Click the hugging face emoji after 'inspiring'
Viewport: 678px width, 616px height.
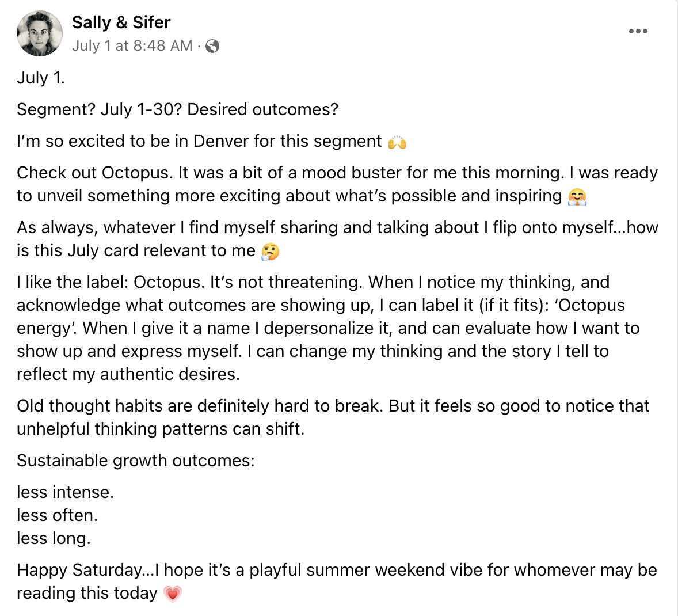[577, 197]
